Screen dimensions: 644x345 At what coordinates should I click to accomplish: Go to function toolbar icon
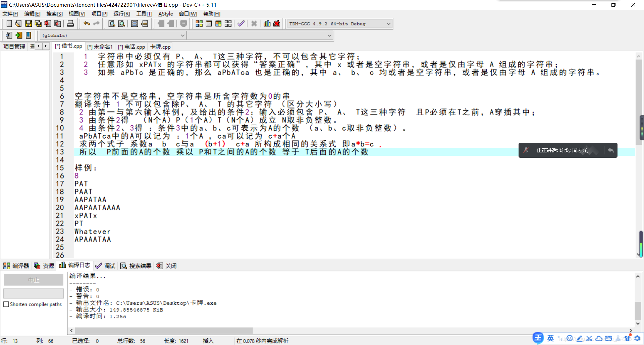[135, 23]
